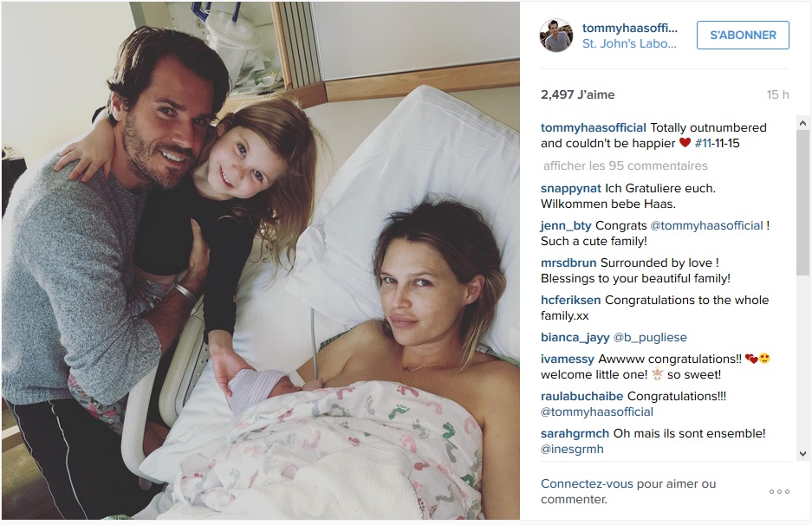Click the tommyhaasofficial profile avatar
The width and height of the screenshot is (812, 525).
[x=556, y=36]
